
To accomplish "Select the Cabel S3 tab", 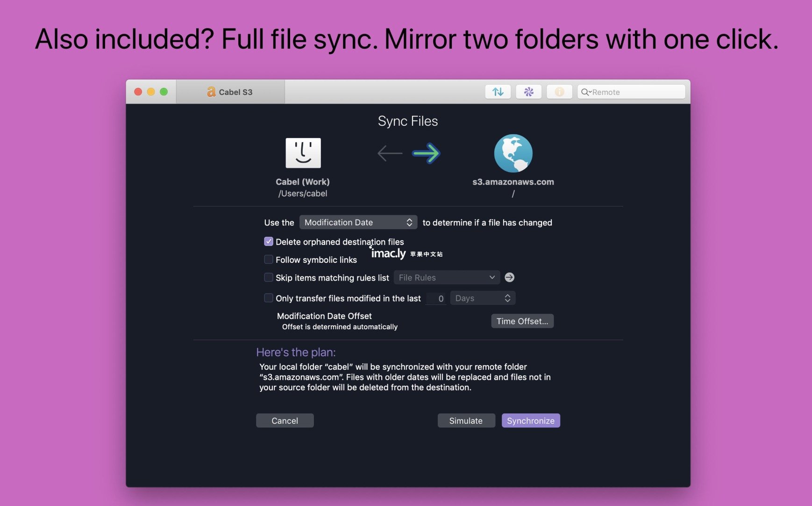I will pos(230,92).
